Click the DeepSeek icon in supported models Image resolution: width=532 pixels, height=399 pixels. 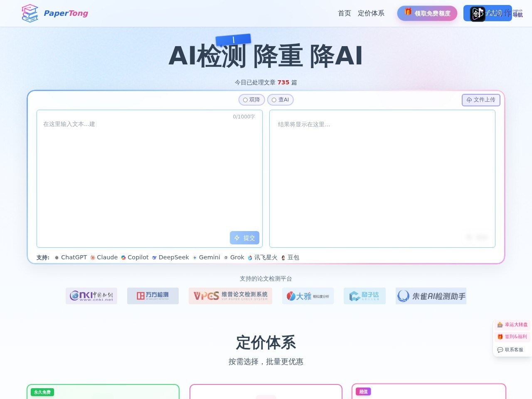(x=154, y=258)
